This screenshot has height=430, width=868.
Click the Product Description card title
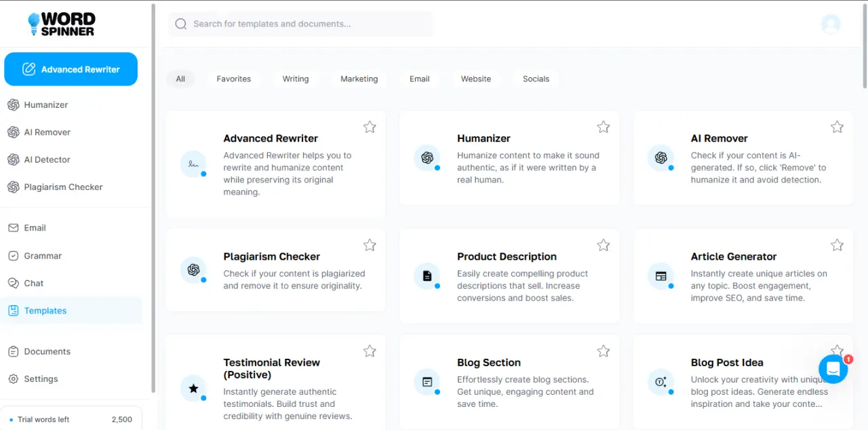click(x=507, y=256)
